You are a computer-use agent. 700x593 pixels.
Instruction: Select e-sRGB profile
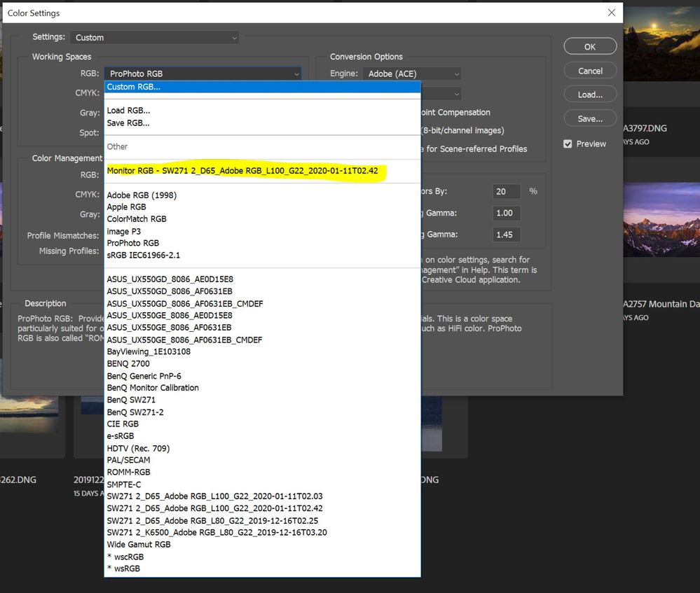point(263,436)
